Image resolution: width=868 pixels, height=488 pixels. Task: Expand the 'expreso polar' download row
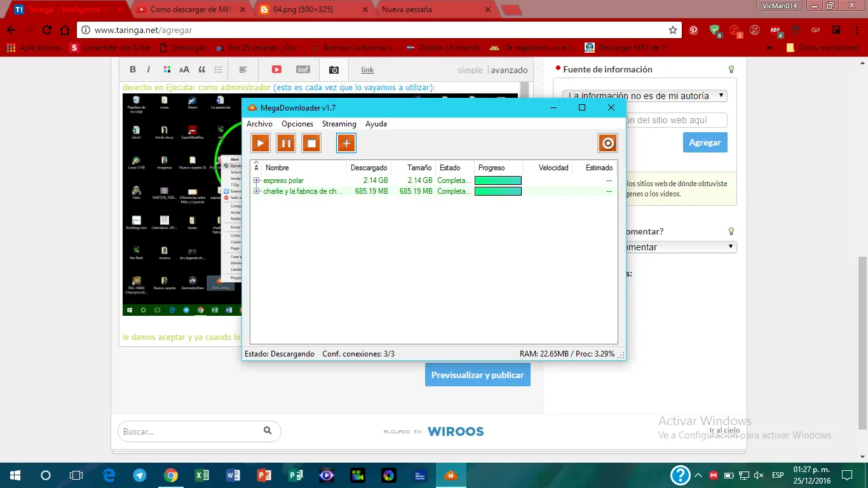pos(257,180)
